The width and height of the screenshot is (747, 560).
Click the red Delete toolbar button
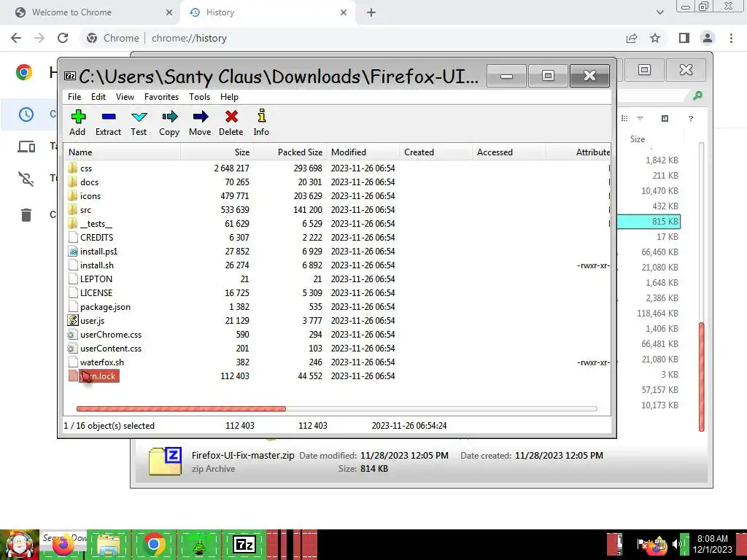click(x=231, y=122)
